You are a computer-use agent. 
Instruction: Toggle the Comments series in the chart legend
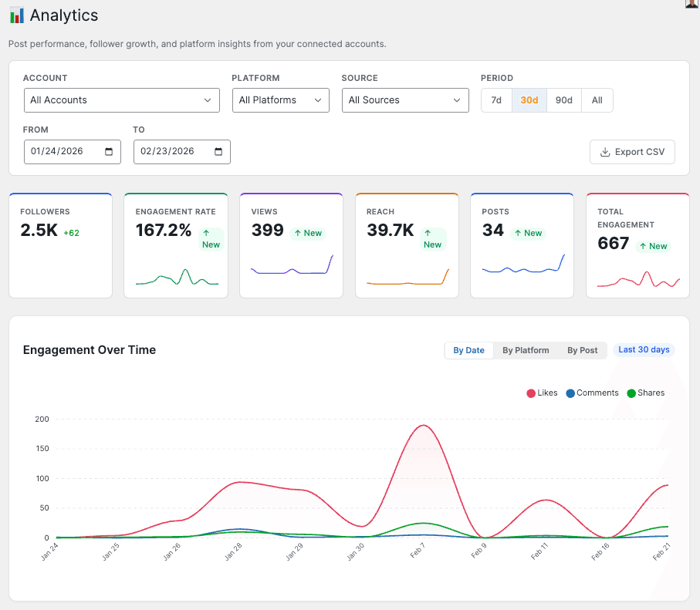593,393
